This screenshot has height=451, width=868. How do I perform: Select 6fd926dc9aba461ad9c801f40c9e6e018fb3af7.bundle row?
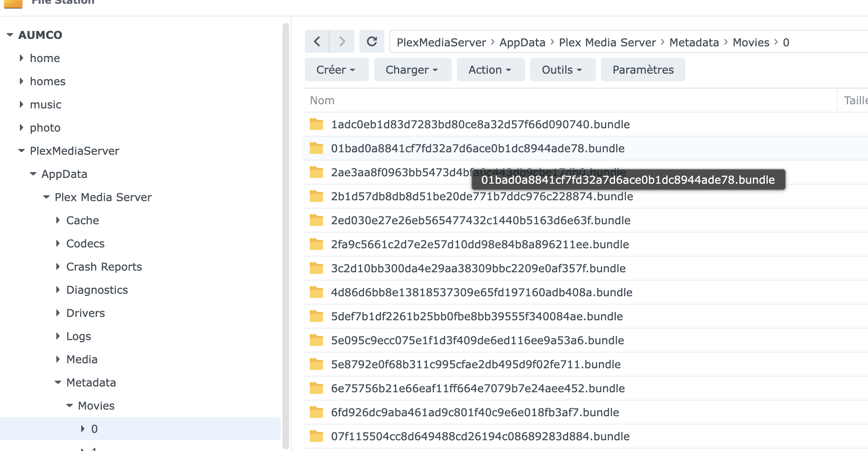pyautogui.click(x=586, y=412)
